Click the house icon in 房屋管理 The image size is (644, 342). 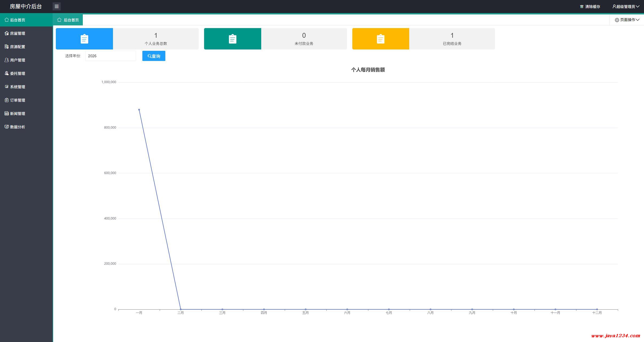pyautogui.click(x=7, y=33)
